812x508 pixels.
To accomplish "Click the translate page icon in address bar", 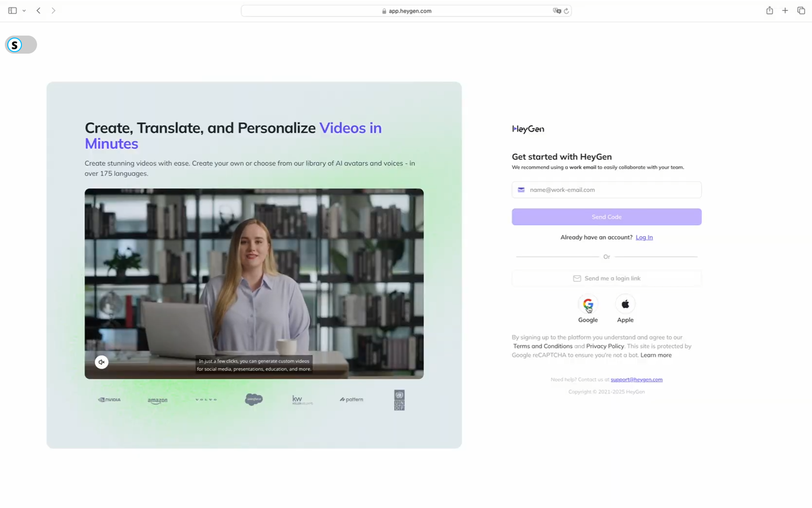I will (x=557, y=11).
